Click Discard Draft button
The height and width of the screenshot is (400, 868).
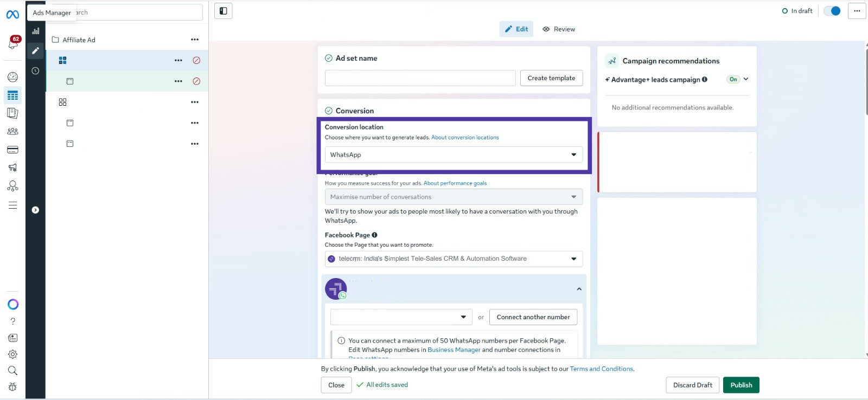pos(693,385)
